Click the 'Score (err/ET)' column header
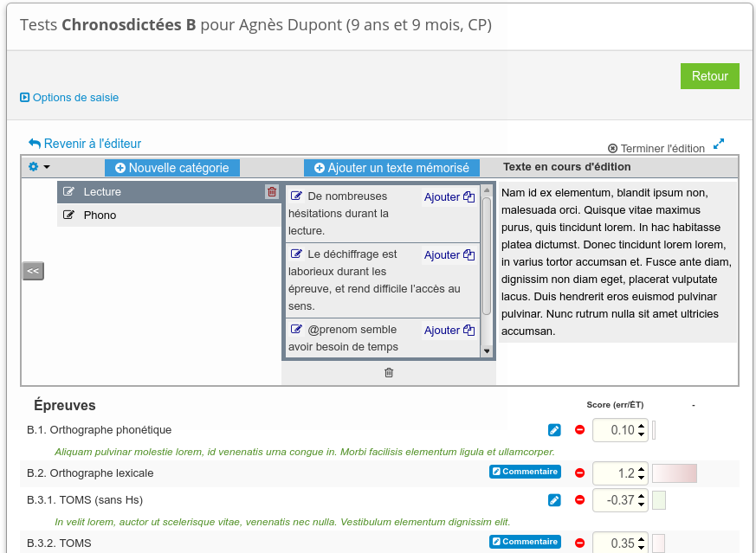Viewport: 756px width, 553px height. click(x=615, y=405)
